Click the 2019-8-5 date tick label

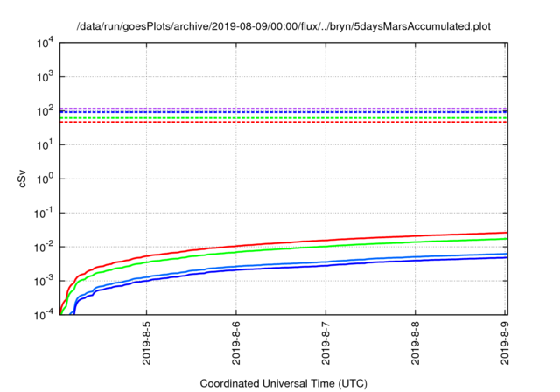pos(146,343)
